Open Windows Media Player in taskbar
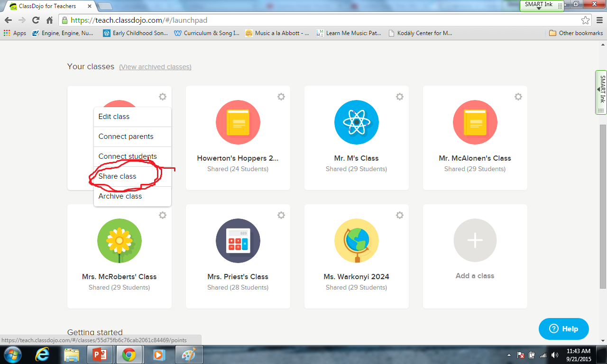The width and height of the screenshot is (607, 364). [159, 355]
